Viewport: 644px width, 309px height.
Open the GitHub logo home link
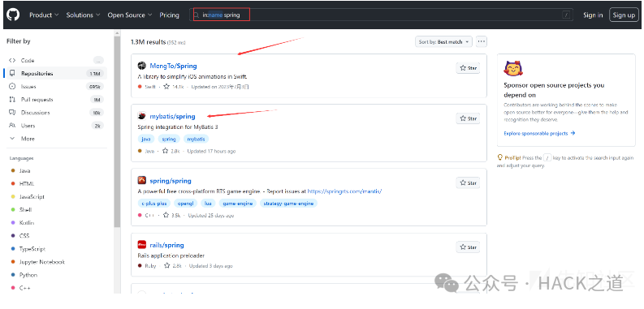(x=13, y=15)
